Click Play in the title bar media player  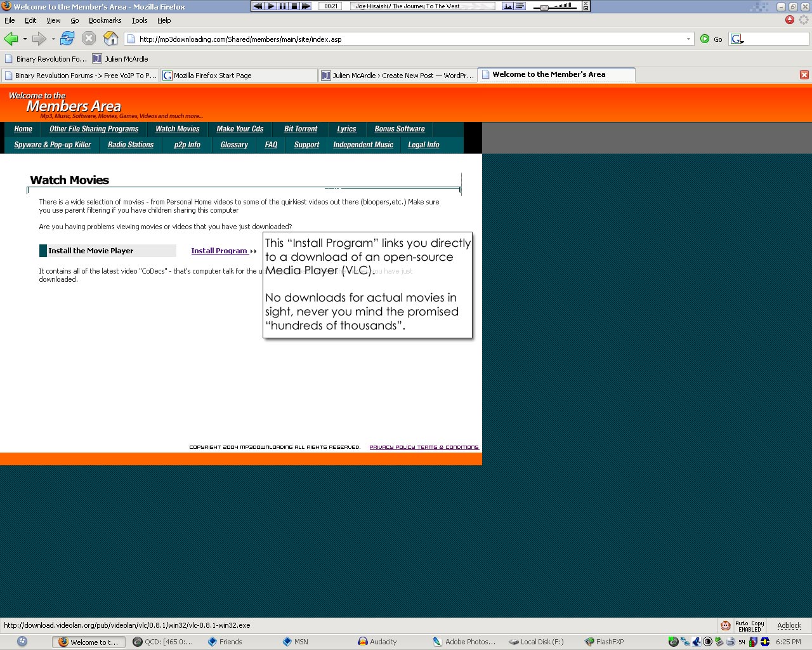coord(271,6)
